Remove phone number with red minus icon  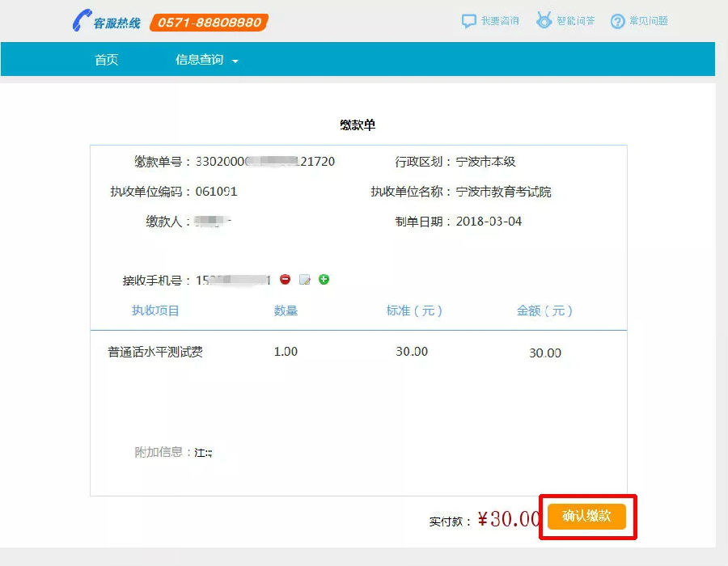coord(286,280)
